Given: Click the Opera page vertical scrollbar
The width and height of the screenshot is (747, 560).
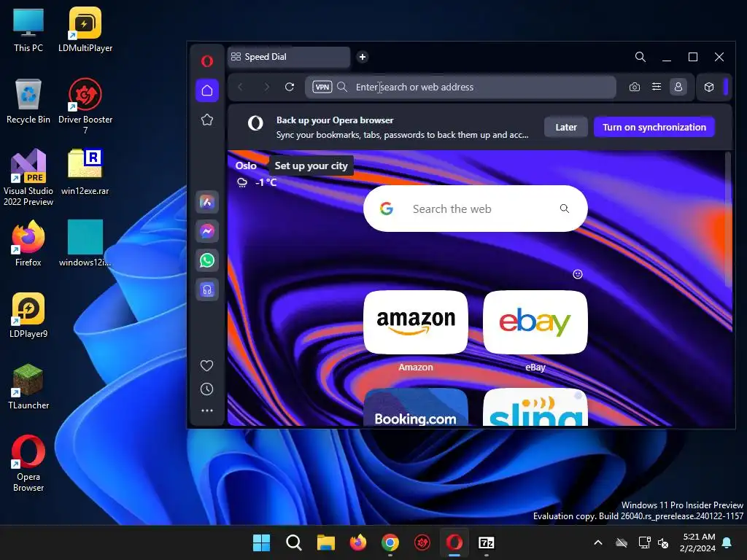Looking at the screenshot, I should (x=727, y=219).
